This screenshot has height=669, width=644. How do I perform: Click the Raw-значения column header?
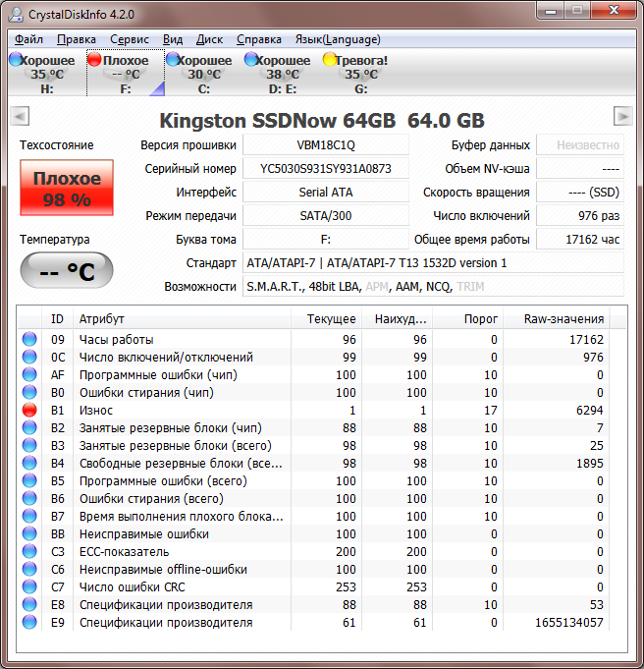click(x=557, y=318)
